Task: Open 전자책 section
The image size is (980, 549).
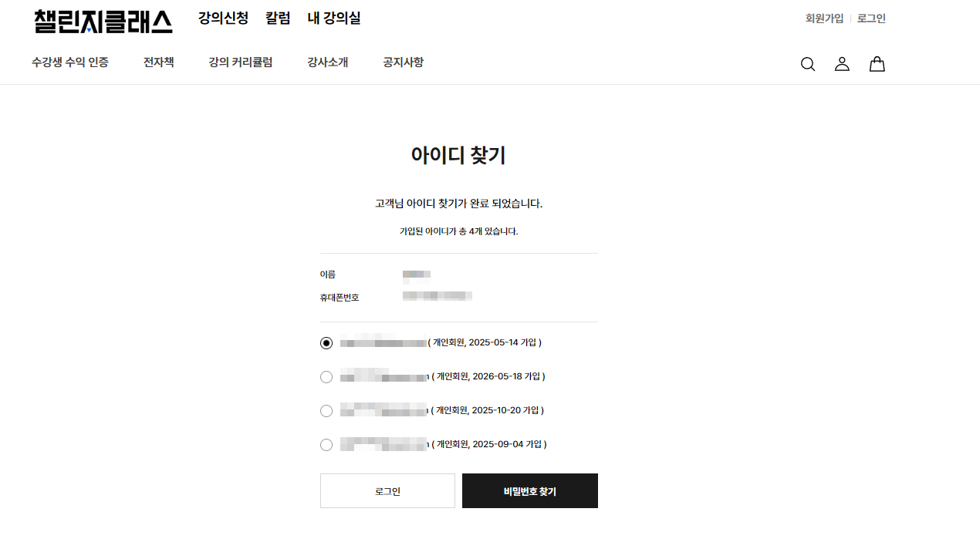Action: (159, 62)
